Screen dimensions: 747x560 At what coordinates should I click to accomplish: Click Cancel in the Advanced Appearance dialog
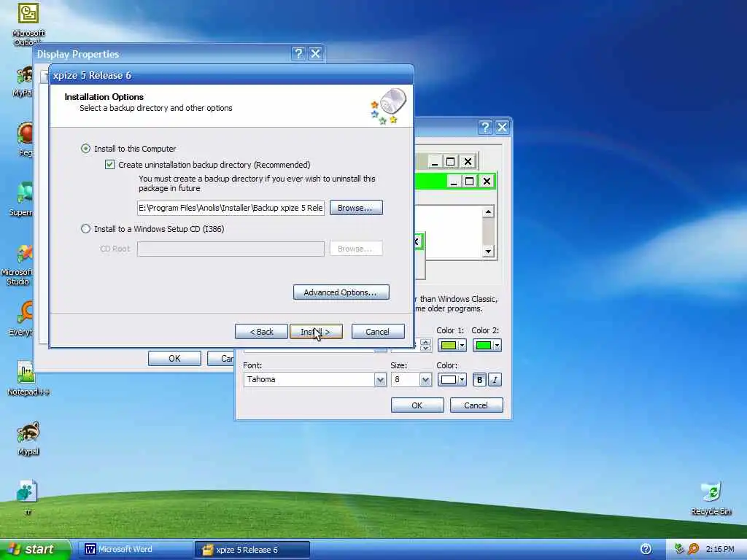(476, 405)
